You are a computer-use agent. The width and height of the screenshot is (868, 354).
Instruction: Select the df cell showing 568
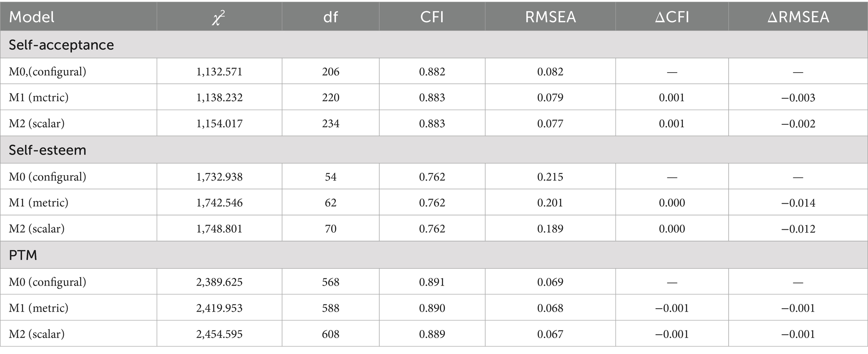coord(330,282)
